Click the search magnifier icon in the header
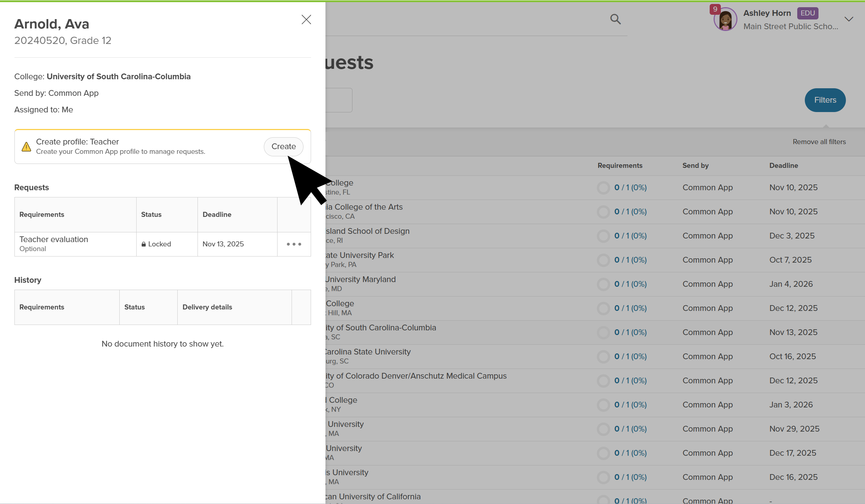 615,19
